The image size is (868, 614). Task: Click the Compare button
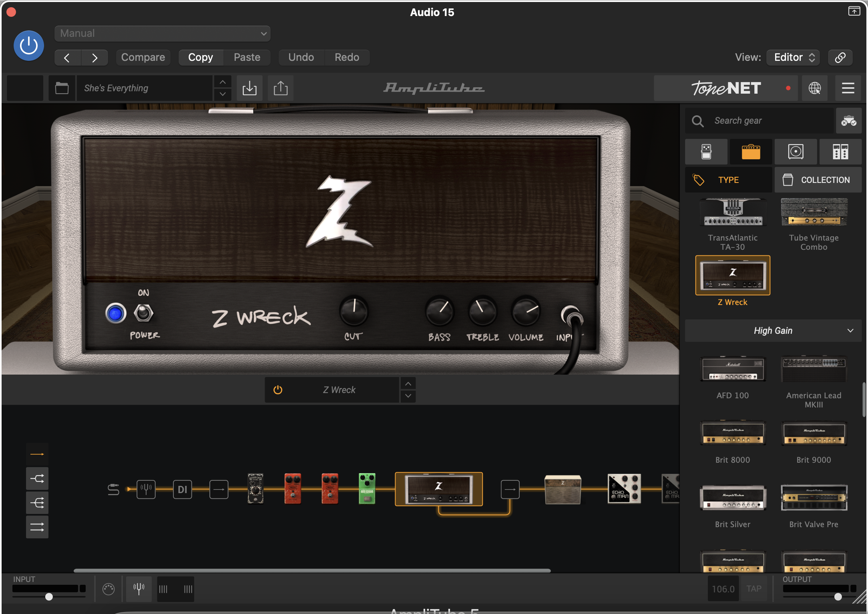tap(143, 57)
